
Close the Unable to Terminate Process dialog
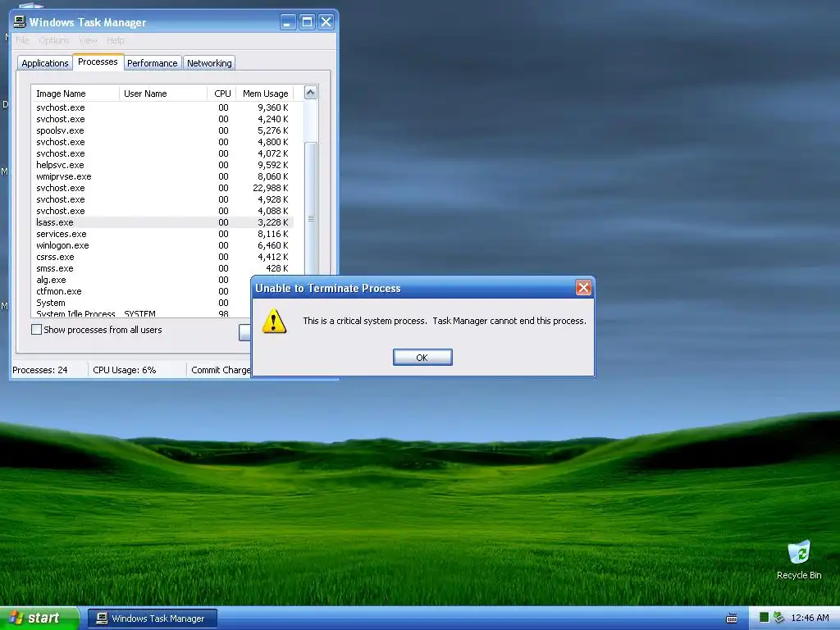click(583, 288)
